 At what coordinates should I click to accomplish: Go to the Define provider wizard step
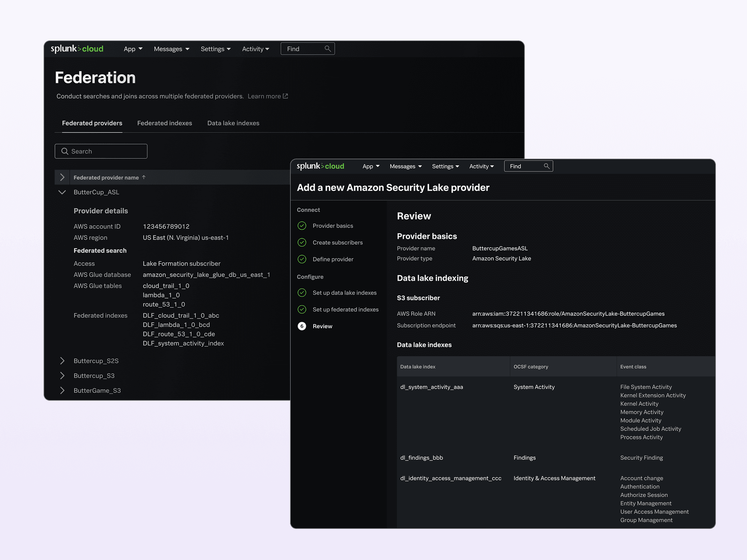[333, 259]
